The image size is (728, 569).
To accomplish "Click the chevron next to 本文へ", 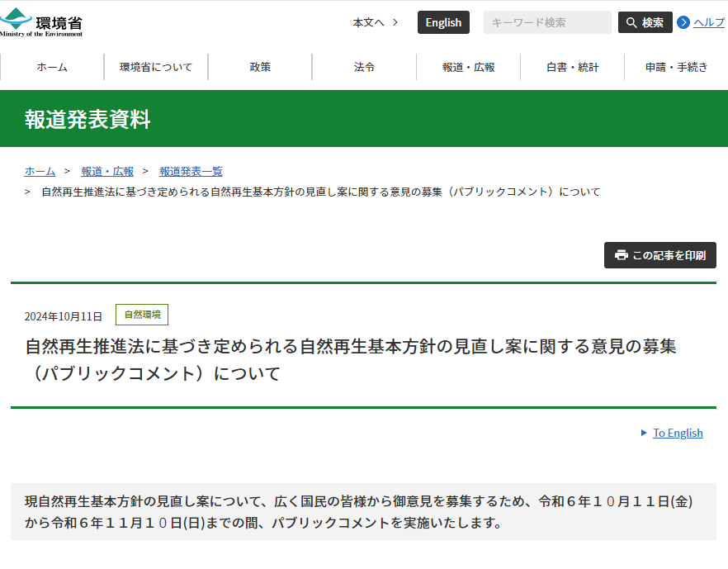I will point(394,22).
